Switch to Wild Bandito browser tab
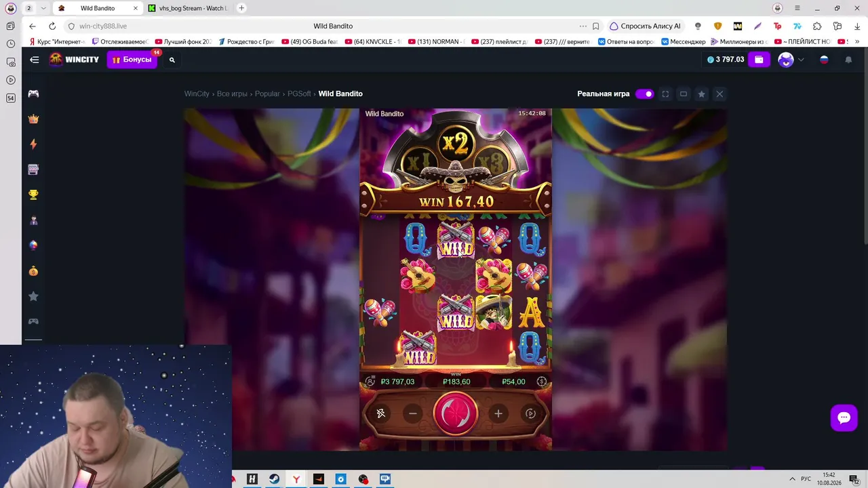This screenshot has width=868, height=488. (x=97, y=8)
